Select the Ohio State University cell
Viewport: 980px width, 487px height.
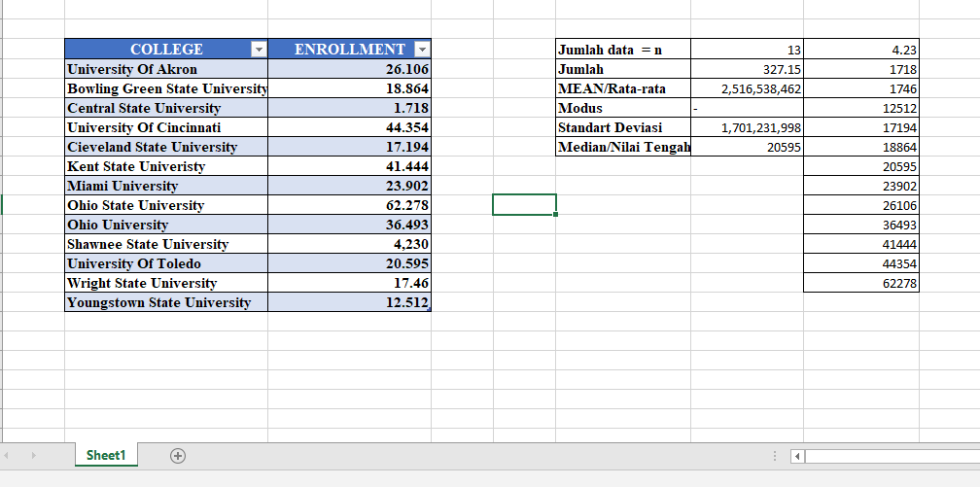click(x=166, y=204)
